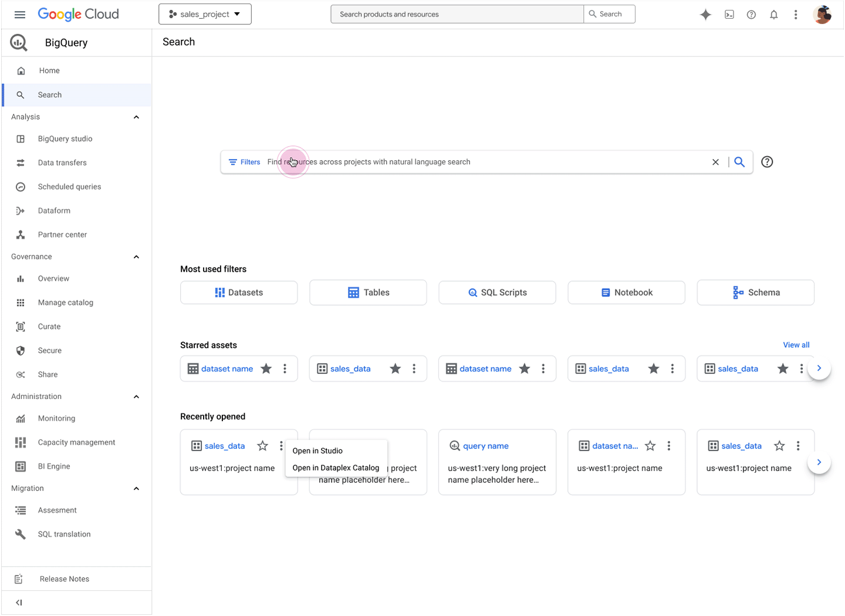The height and width of the screenshot is (616, 845).
Task: Collapse the sidebar navigation panel
Action: coord(19,603)
